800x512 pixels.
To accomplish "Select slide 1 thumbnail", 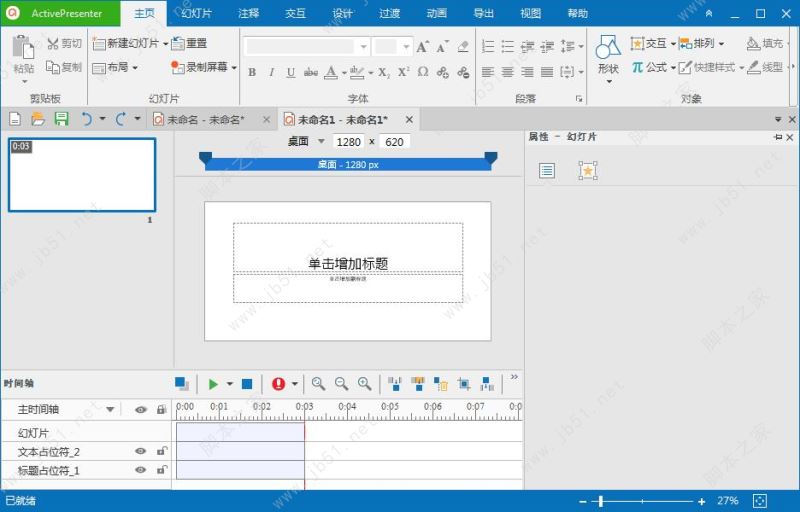I will 82,175.
